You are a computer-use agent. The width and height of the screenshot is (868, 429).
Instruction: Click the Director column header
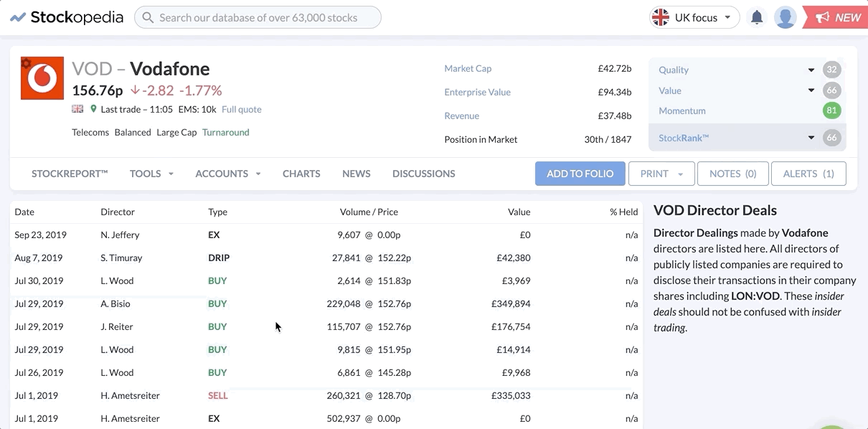pyautogui.click(x=118, y=212)
